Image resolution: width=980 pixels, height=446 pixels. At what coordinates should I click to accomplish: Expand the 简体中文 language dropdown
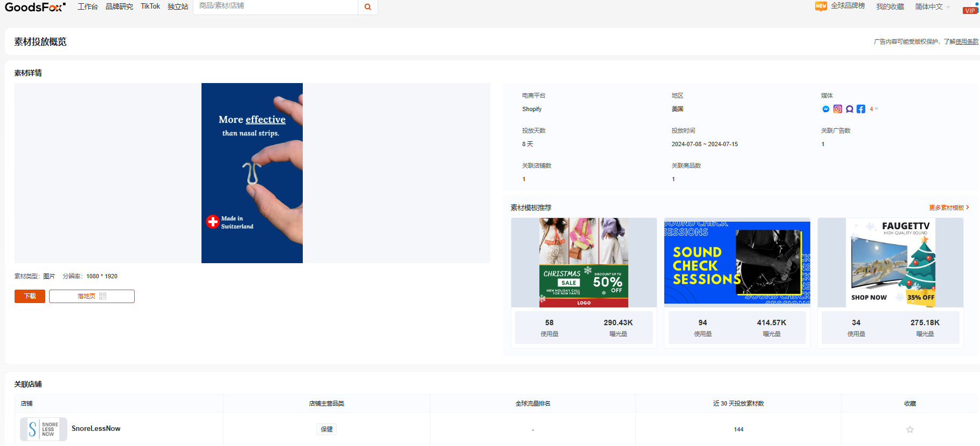[x=932, y=6]
